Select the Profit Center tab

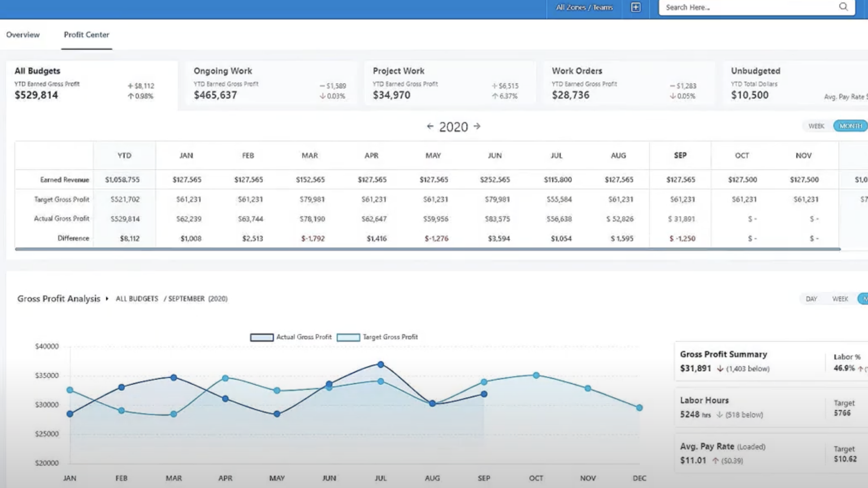tap(86, 34)
